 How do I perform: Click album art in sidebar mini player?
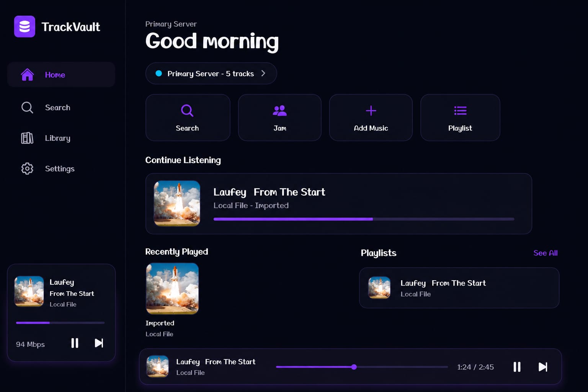pos(29,291)
